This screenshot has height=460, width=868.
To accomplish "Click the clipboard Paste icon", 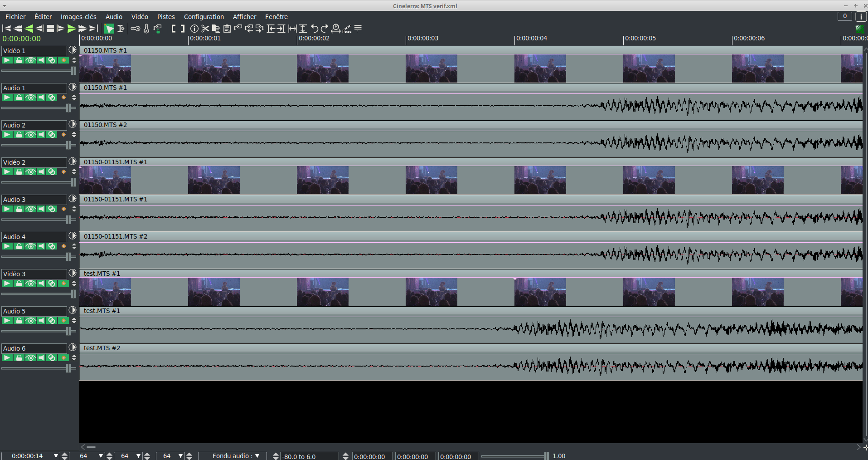I will pyautogui.click(x=227, y=29).
